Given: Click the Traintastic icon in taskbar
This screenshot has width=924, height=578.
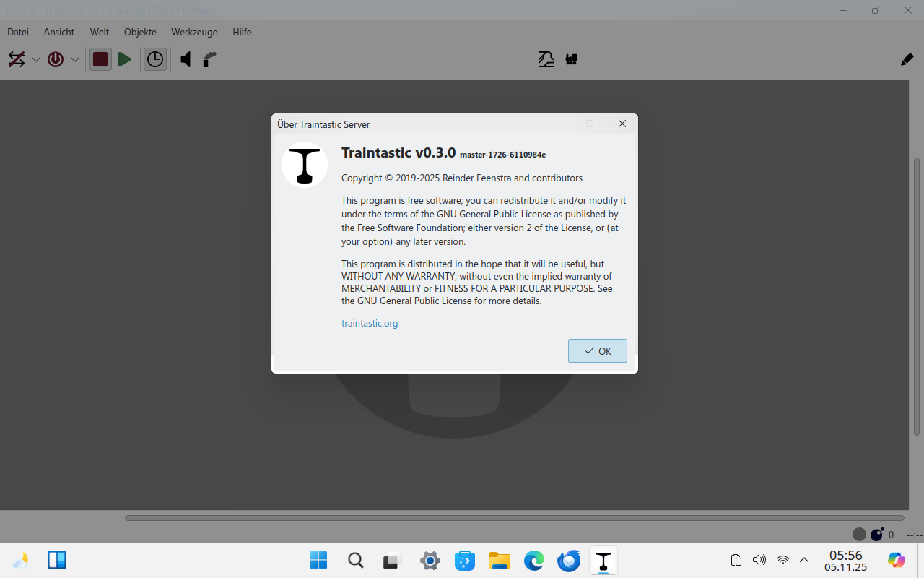Looking at the screenshot, I should tap(603, 560).
